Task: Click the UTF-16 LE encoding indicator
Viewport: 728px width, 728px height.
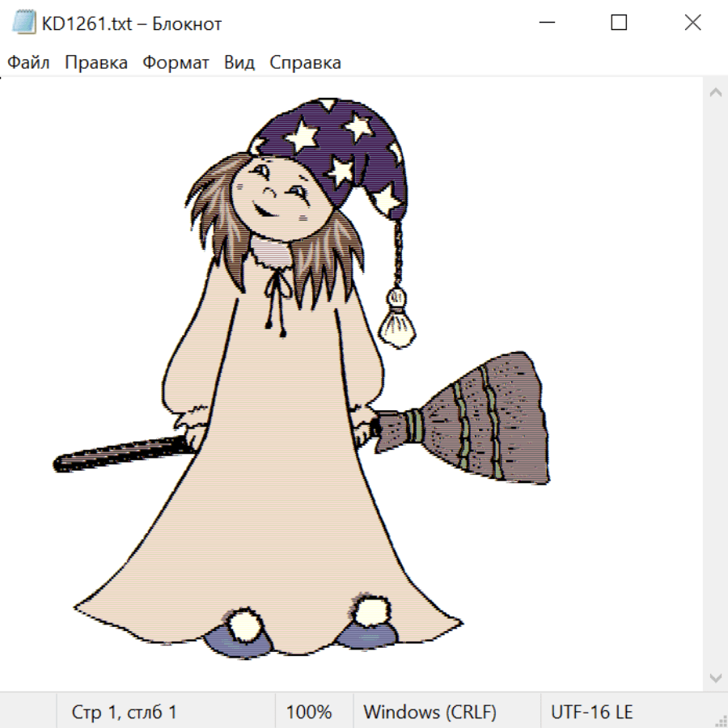Action: pyautogui.click(x=591, y=712)
